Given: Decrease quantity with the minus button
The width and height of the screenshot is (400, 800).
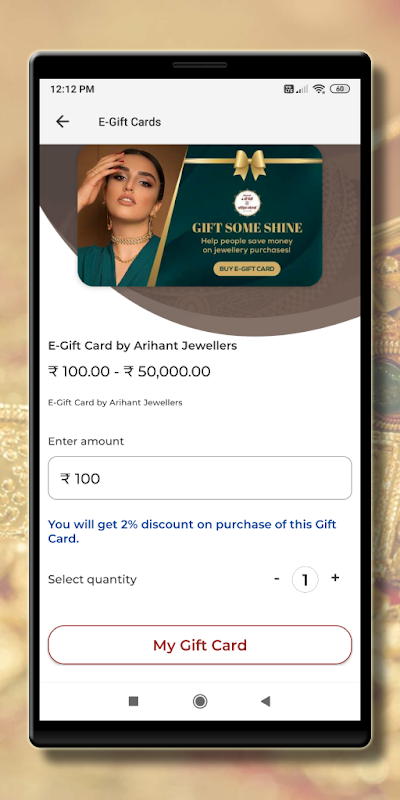Looking at the screenshot, I should point(277,579).
